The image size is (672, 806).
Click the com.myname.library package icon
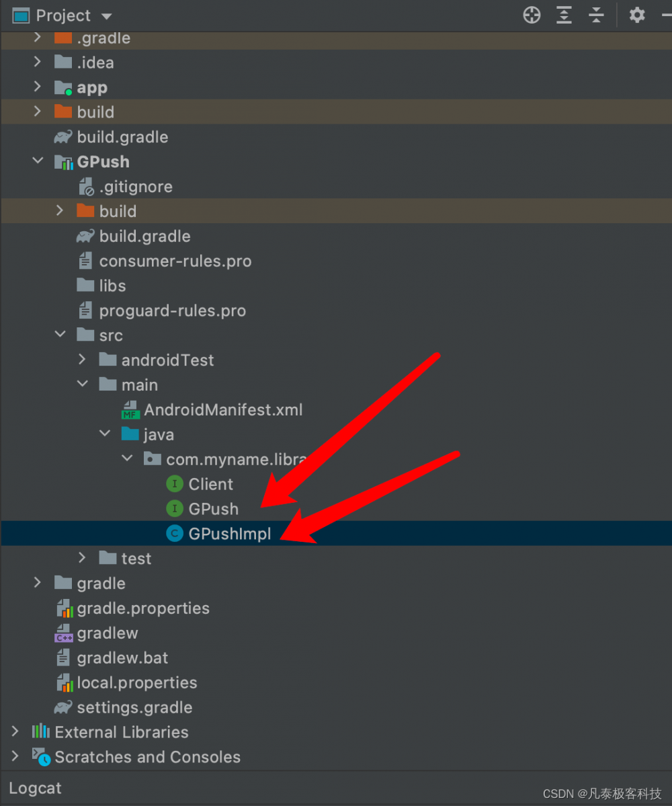pos(153,458)
